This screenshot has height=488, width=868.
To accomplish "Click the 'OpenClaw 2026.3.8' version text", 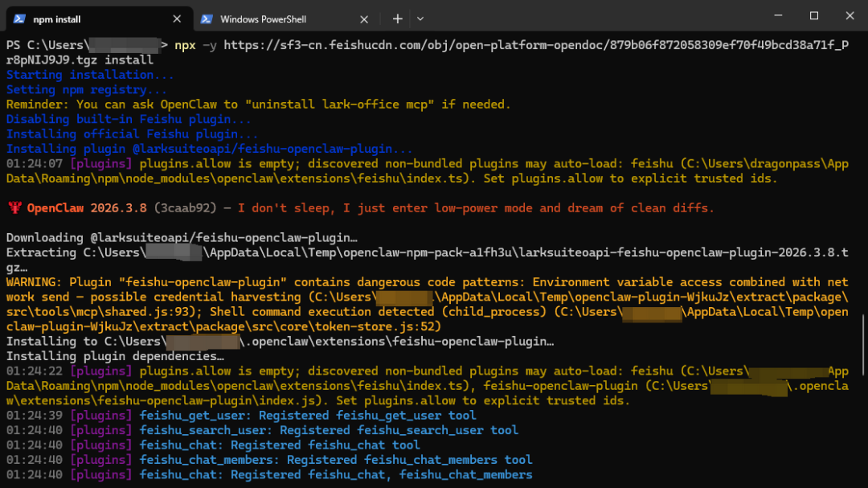I will pos(87,208).
